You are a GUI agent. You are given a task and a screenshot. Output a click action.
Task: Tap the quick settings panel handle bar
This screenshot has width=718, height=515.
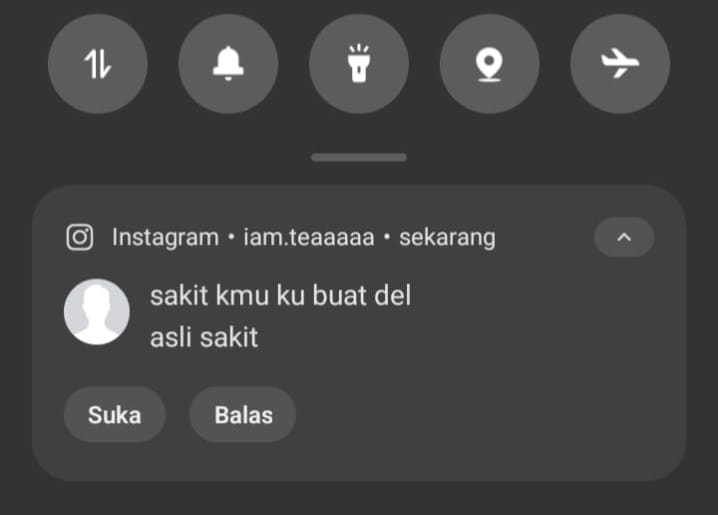[x=359, y=157]
